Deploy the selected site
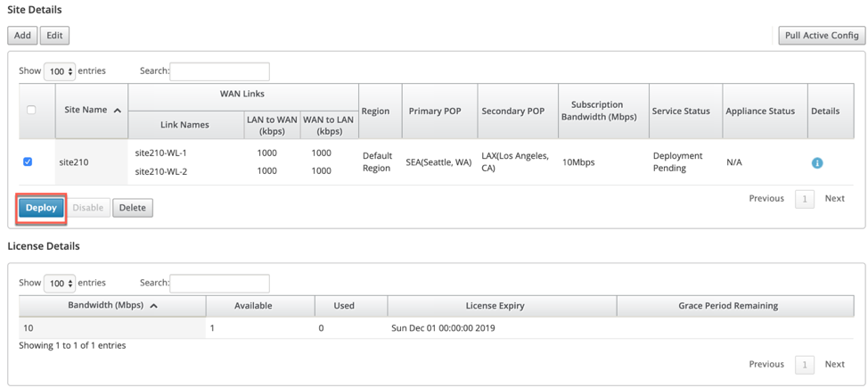This screenshot has height=388, width=868. click(x=42, y=208)
